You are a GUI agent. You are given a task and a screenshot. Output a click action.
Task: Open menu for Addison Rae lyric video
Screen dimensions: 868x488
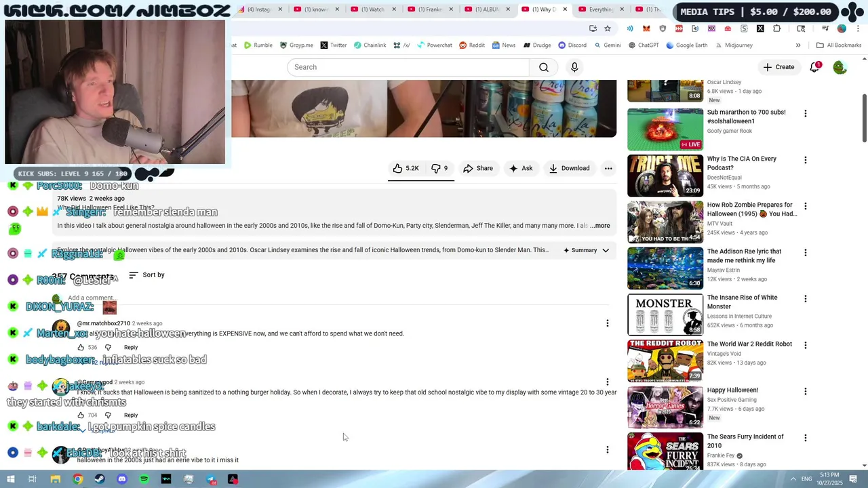(806, 253)
